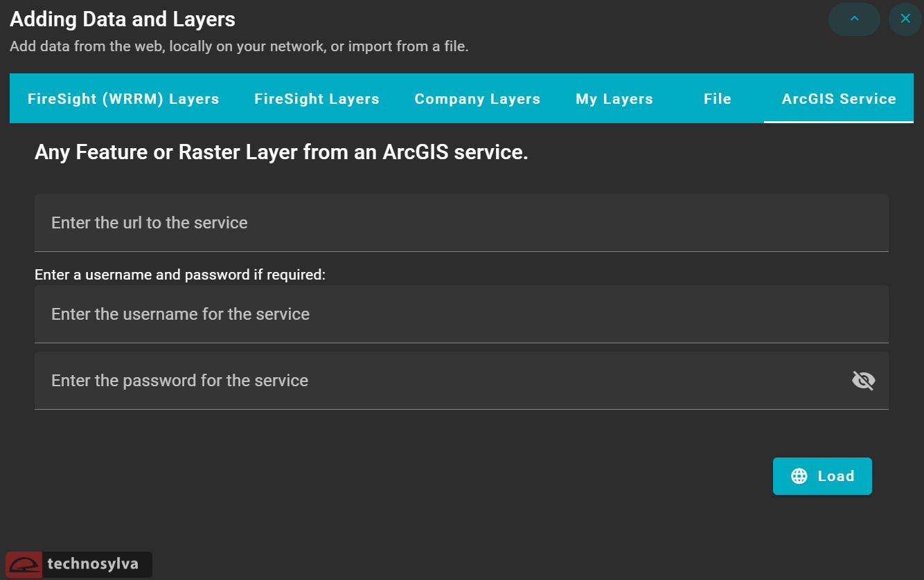Select the ArcGIS Service tab
The image size is (924, 580).
[839, 99]
